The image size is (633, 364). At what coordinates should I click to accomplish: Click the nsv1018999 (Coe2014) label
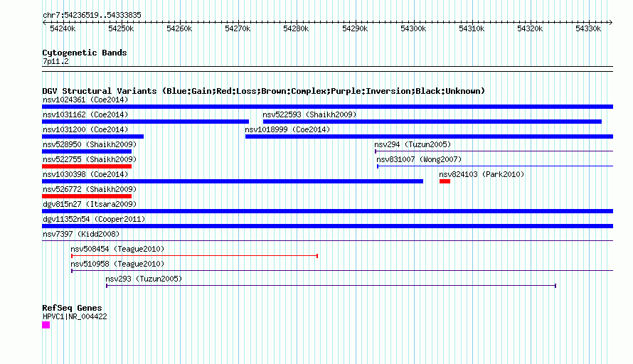pos(287,129)
